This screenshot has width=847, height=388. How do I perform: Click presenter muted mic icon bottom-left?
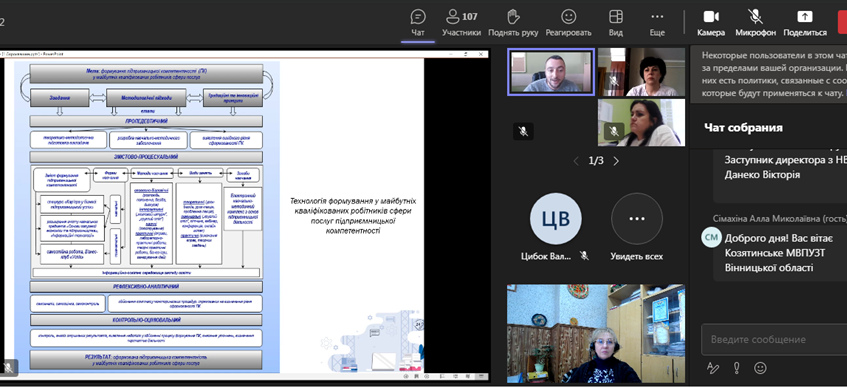click(9, 368)
